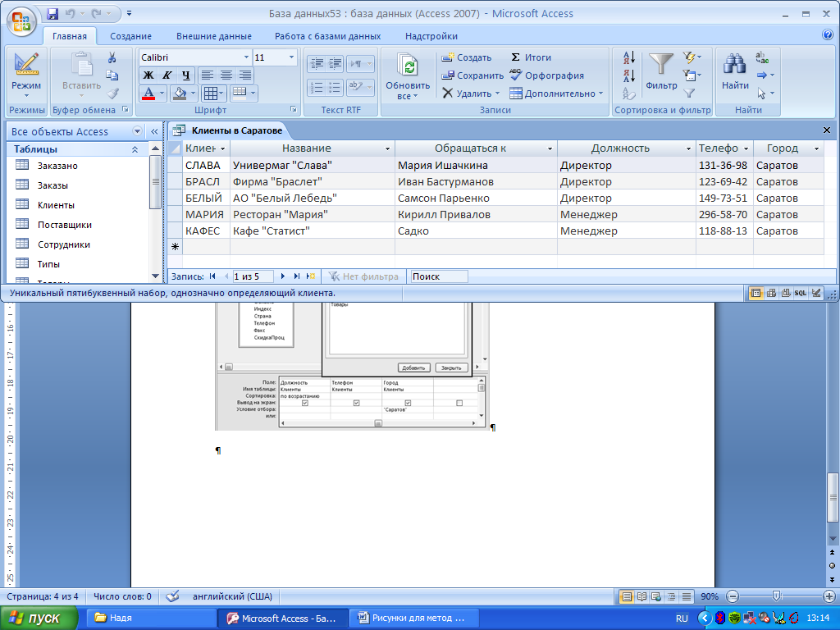Image resolution: width=840 pixels, height=630 pixels.
Task: Open the Go To arrow dropdown
Action: 765,75
